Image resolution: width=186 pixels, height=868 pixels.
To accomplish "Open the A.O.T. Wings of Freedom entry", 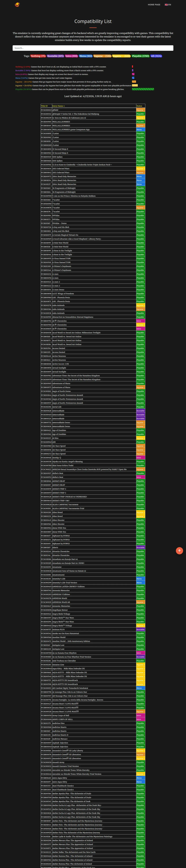I will 63,294.
